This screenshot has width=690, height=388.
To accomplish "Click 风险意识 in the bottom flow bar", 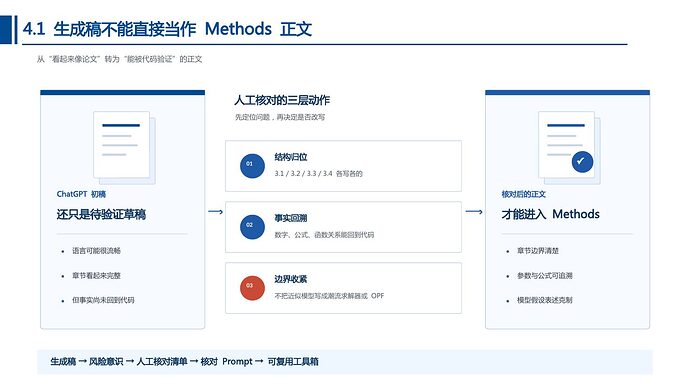I will tap(106, 362).
